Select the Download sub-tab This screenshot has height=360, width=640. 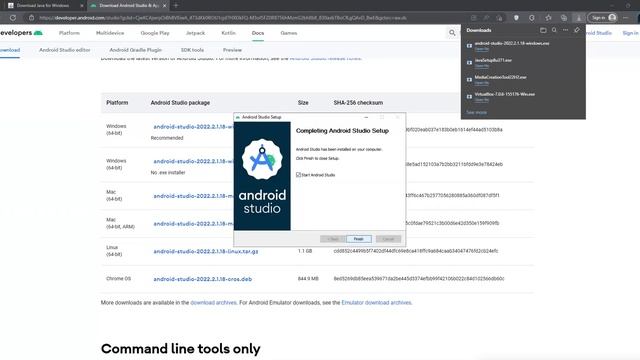tap(10, 50)
